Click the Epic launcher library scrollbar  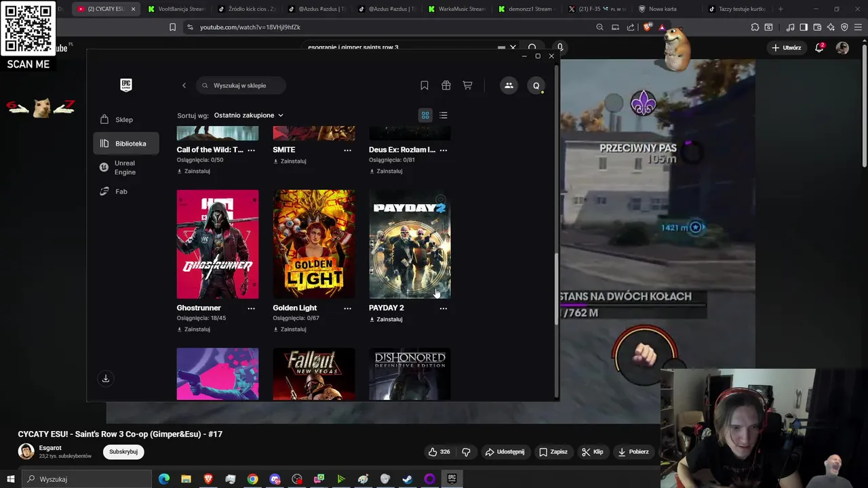[557, 289]
